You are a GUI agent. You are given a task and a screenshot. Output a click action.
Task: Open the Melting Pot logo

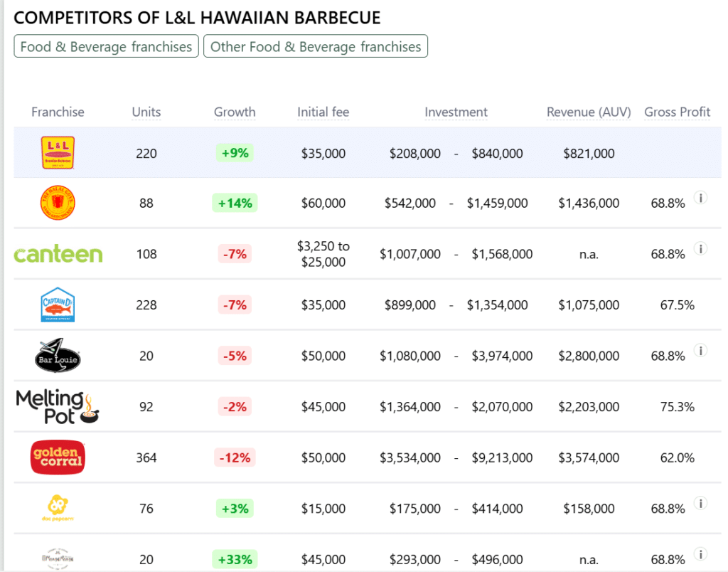[58, 406]
